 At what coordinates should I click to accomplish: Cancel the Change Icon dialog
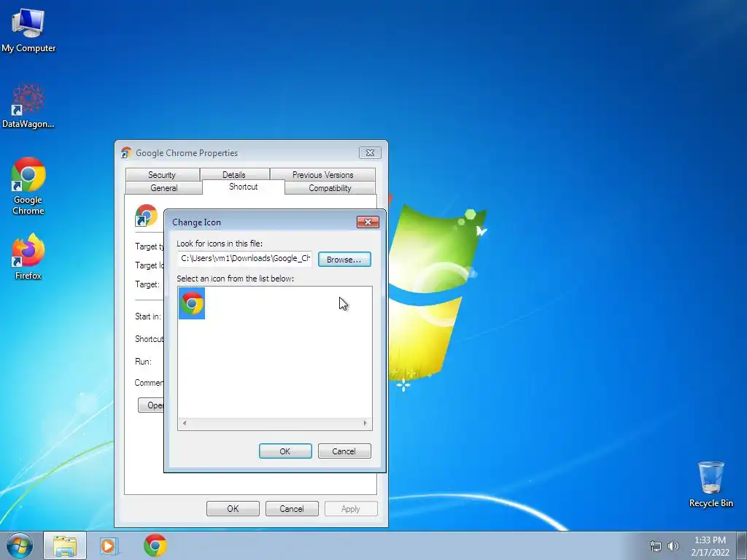pyautogui.click(x=344, y=451)
